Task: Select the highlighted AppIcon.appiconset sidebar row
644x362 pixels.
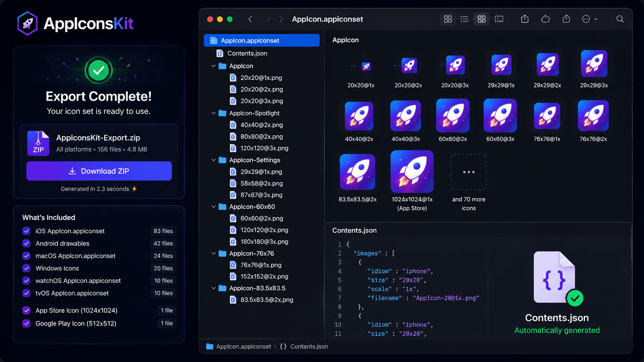Action: tap(262, 40)
